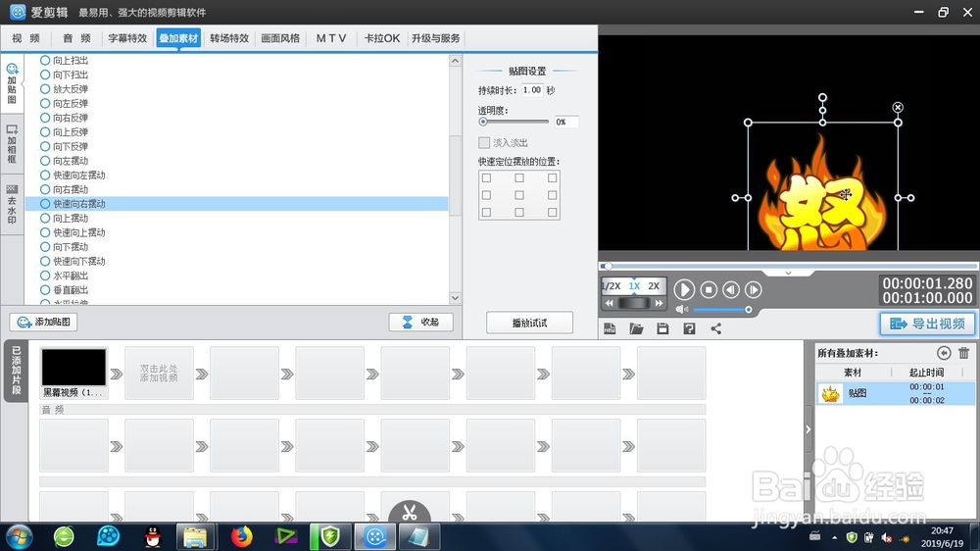
Task: Open the 升级与服务 tab
Action: pyautogui.click(x=436, y=38)
